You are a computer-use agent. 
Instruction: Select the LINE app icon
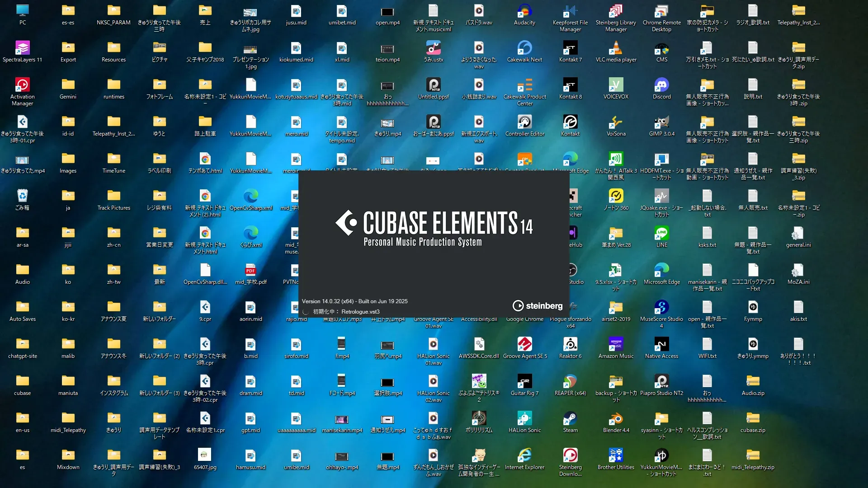pos(661,234)
